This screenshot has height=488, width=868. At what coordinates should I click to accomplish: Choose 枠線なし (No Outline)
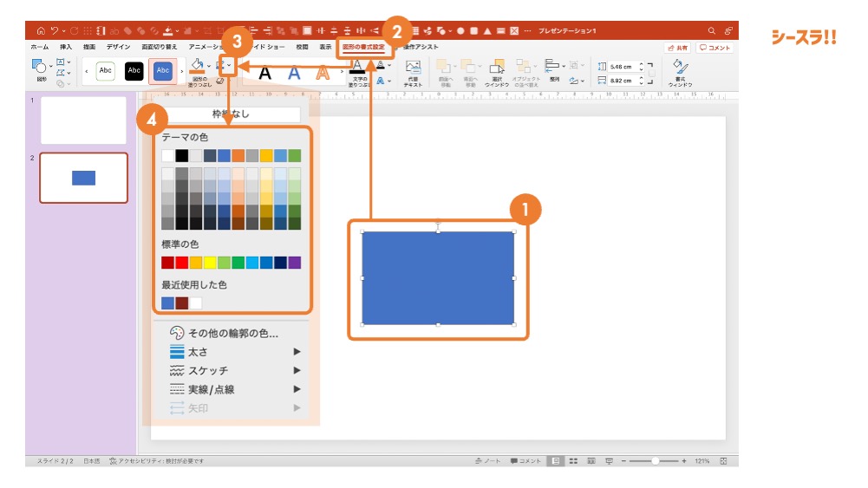point(230,114)
